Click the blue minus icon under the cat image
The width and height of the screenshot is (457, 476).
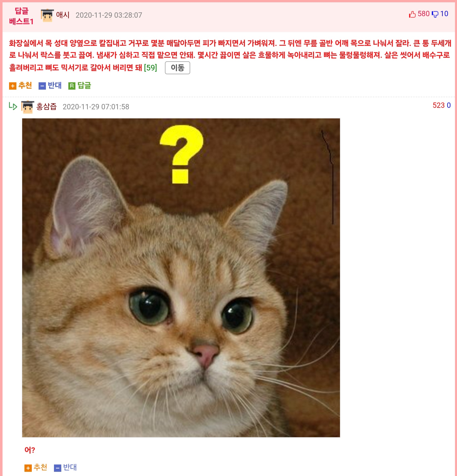pyautogui.click(x=58, y=468)
